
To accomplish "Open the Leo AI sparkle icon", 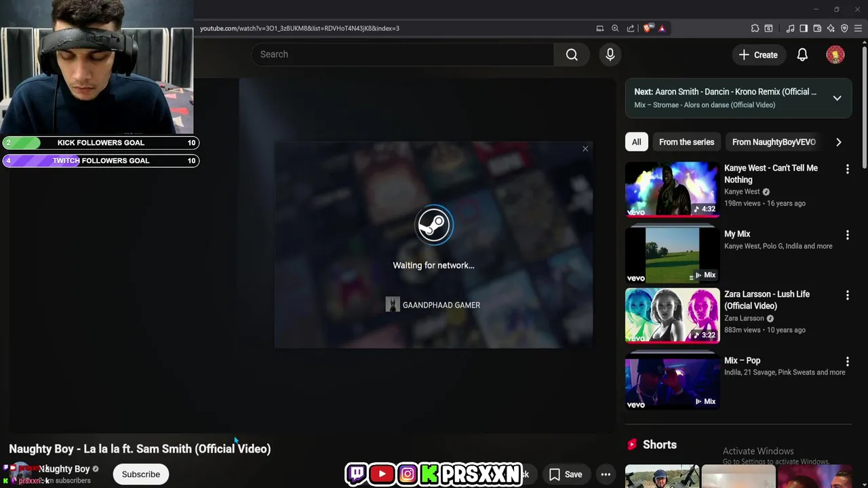I will coord(831,28).
